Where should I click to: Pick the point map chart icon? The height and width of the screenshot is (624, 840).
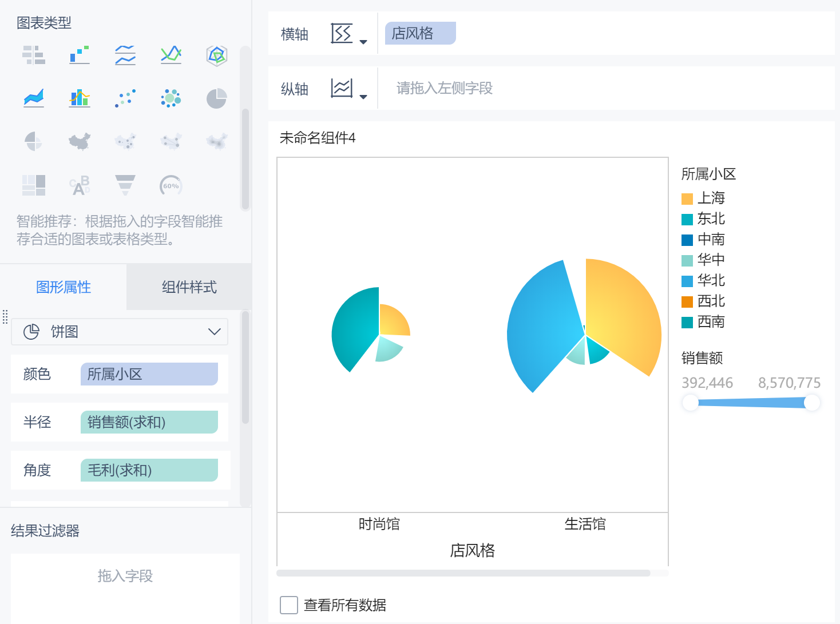[125, 141]
